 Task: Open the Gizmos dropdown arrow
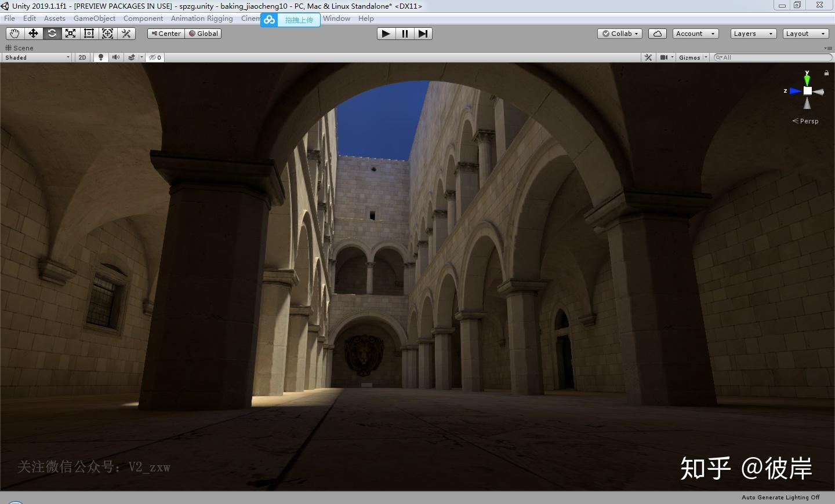click(706, 57)
